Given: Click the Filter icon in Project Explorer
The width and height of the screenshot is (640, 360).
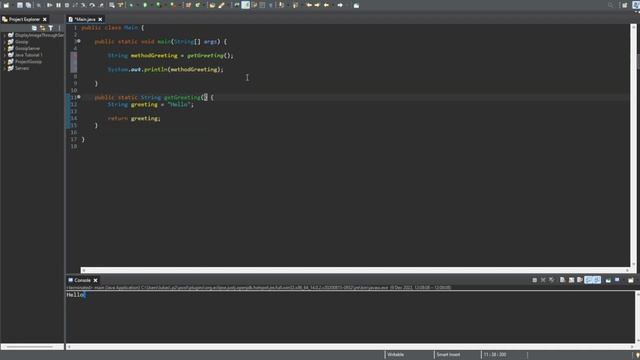Looking at the screenshot, I should tap(51, 28).
